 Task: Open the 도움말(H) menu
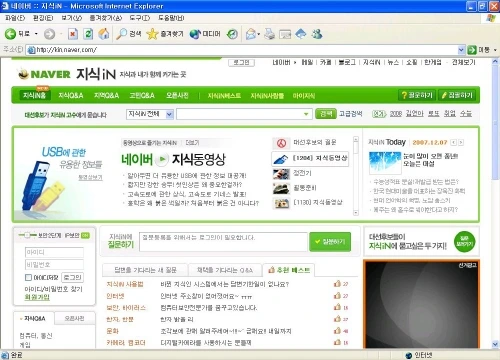pyautogui.click(x=171, y=18)
